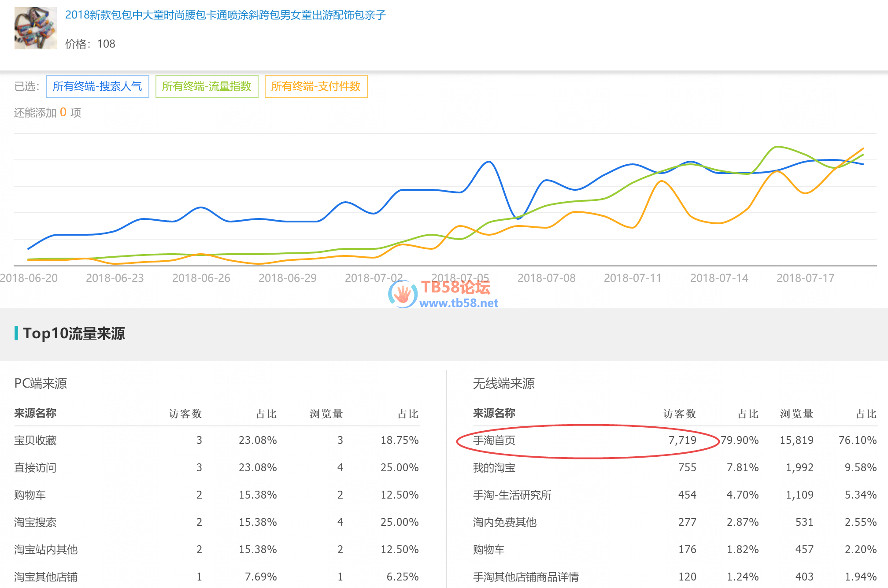Select the 我的淘宝 source row
Image resolution: width=888 pixels, height=588 pixels.
coord(675,468)
